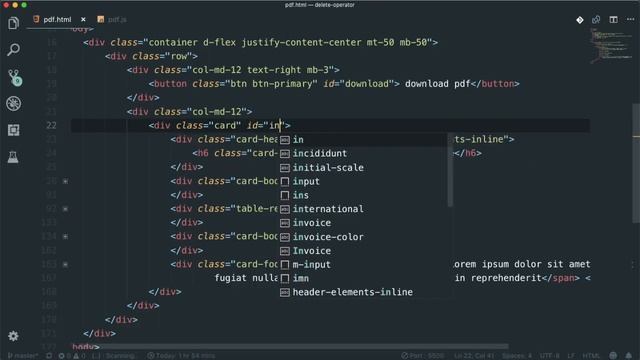The image size is (640, 360).
Task: Open the Search panel in sidebar
Action: pos(13,50)
